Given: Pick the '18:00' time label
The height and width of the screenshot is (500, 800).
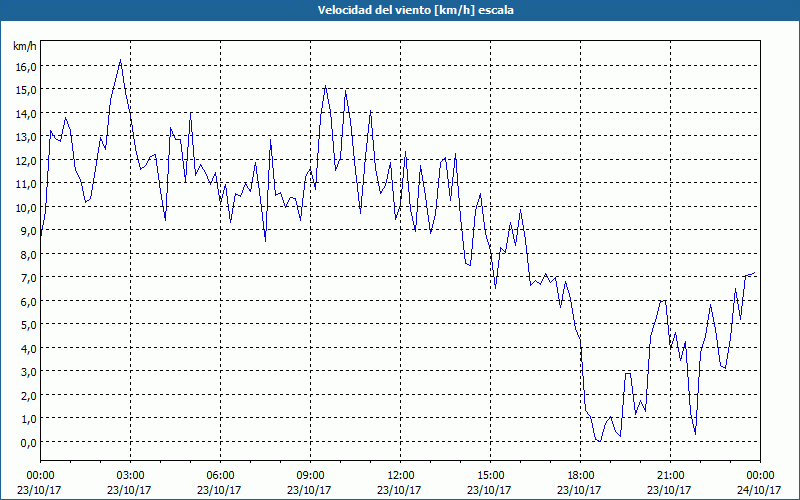Looking at the screenshot, I should click(x=580, y=476).
